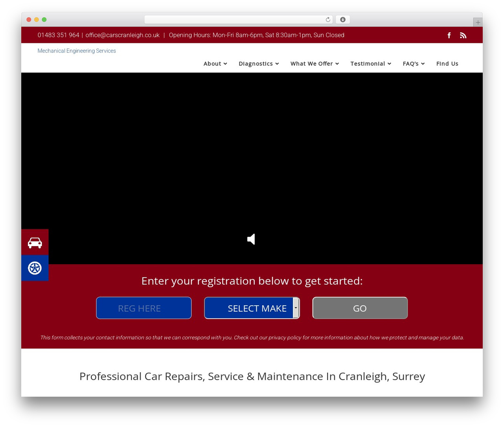
Task: Close the window with red button
Action: coord(29,20)
